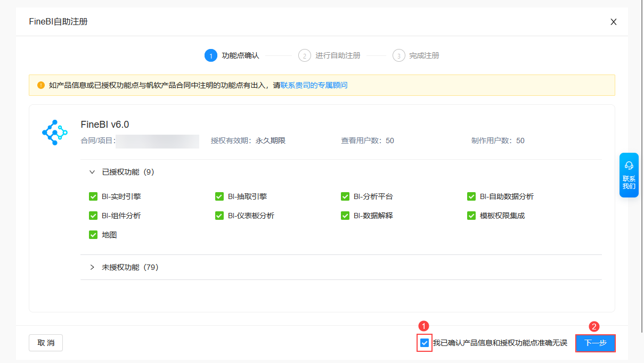The image size is (644, 363).
Task: Click the 下一步 button
Action: coord(596,343)
